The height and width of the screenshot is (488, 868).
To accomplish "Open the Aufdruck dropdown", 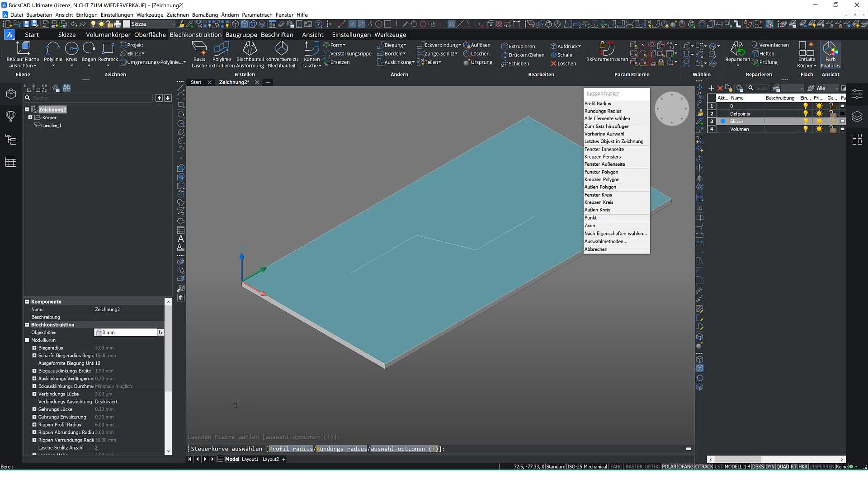I will tap(566, 46).
